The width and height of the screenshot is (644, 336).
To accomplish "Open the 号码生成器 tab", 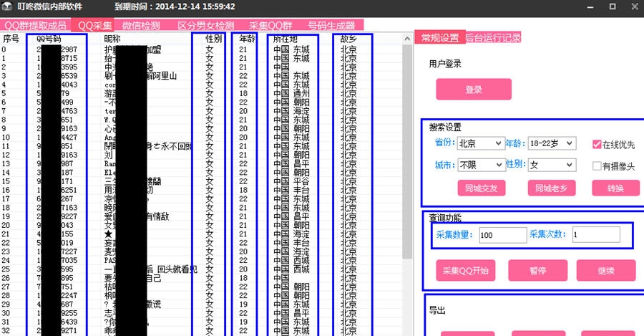I will (331, 26).
